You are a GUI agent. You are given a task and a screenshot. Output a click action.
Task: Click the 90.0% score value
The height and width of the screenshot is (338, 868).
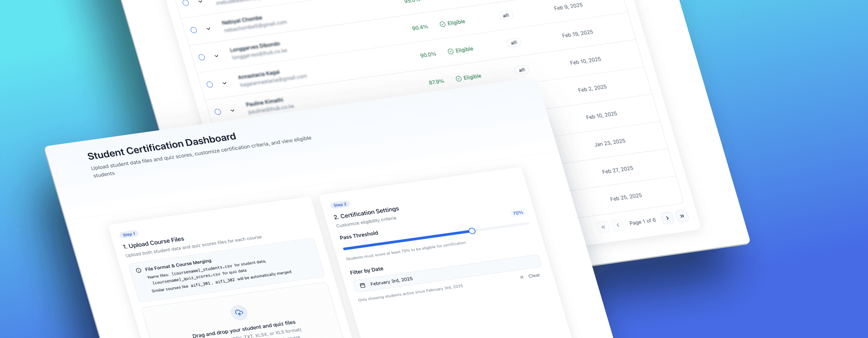(x=428, y=54)
